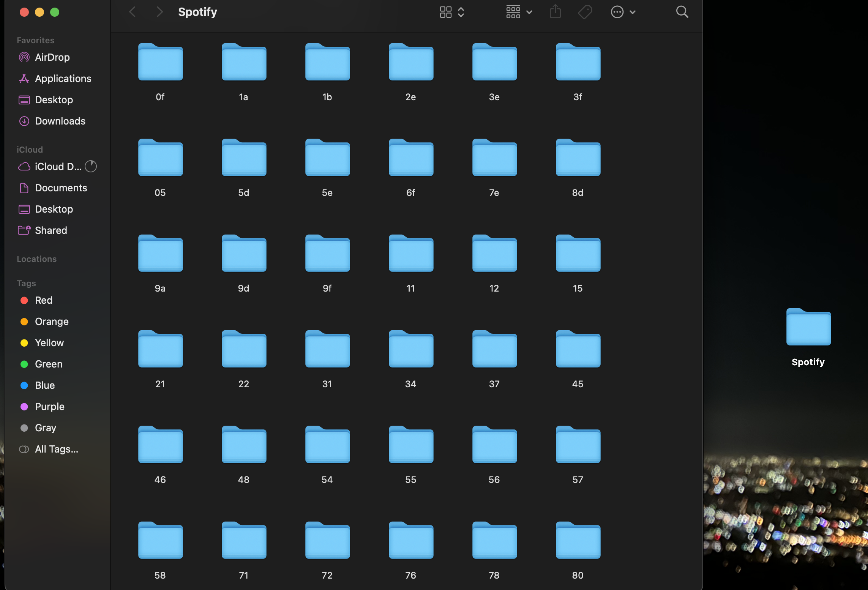Click the Share button in the toolbar
The height and width of the screenshot is (590, 868).
tap(555, 12)
